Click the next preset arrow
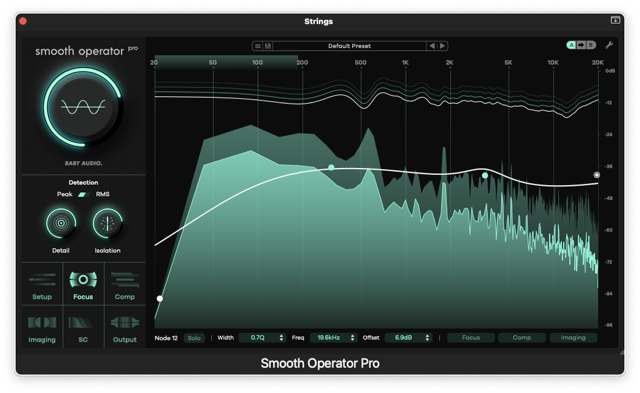The width and height of the screenshot is (640, 393). point(442,46)
